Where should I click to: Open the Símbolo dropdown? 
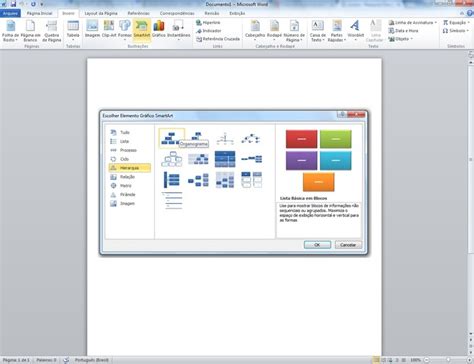pyautogui.click(x=455, y=31)
